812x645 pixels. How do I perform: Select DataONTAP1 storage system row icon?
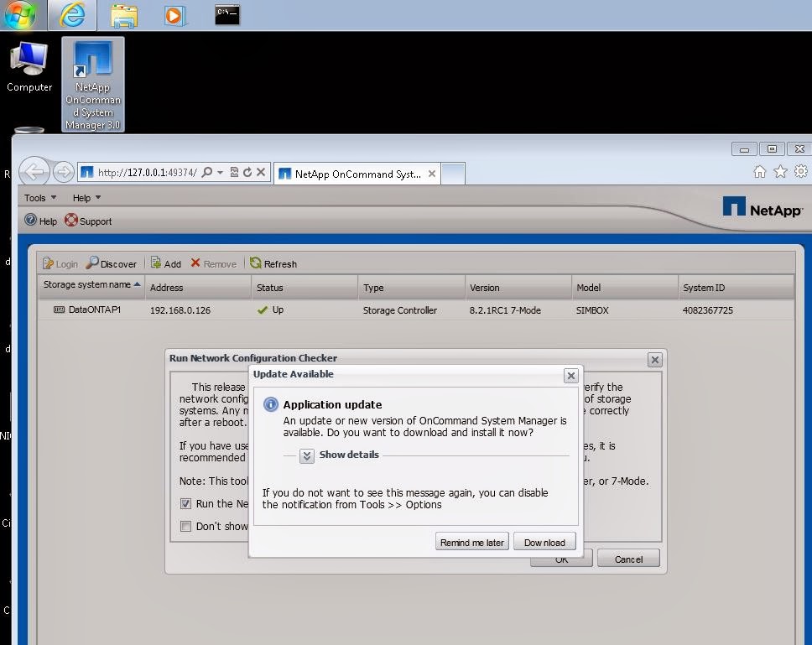coord(59,309)
